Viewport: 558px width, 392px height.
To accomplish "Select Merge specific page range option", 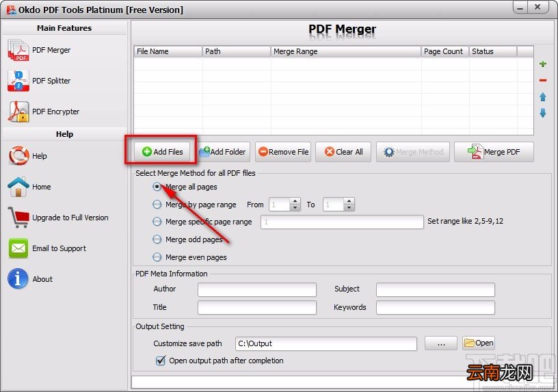I will [157, 222].
